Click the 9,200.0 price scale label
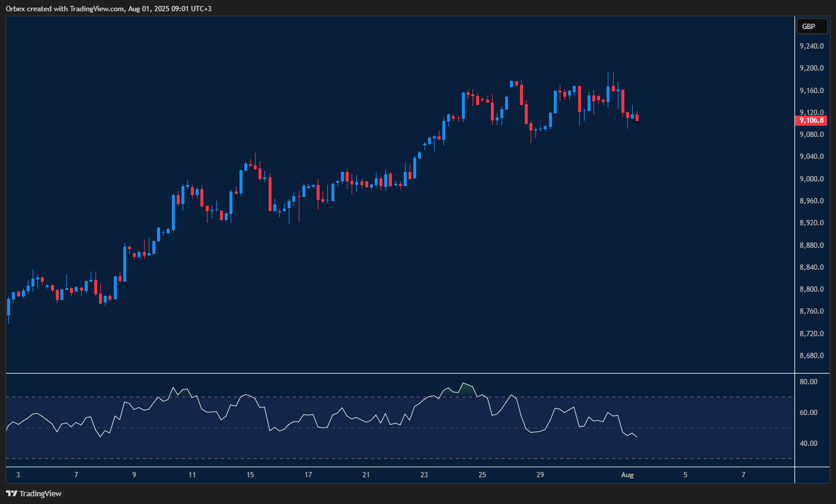836x504 pixels. [811, 68]
